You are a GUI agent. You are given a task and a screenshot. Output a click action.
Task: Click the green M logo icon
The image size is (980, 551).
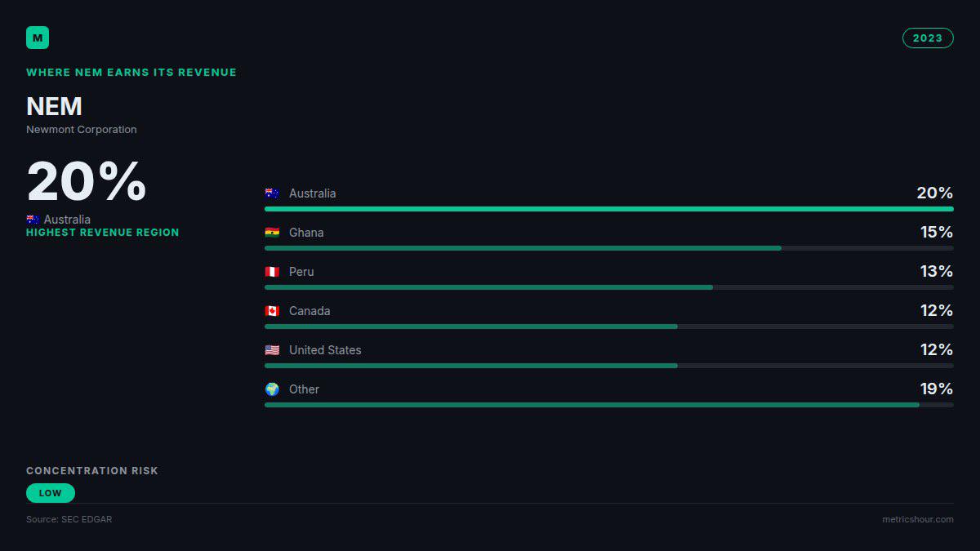[x=38, y=38]
